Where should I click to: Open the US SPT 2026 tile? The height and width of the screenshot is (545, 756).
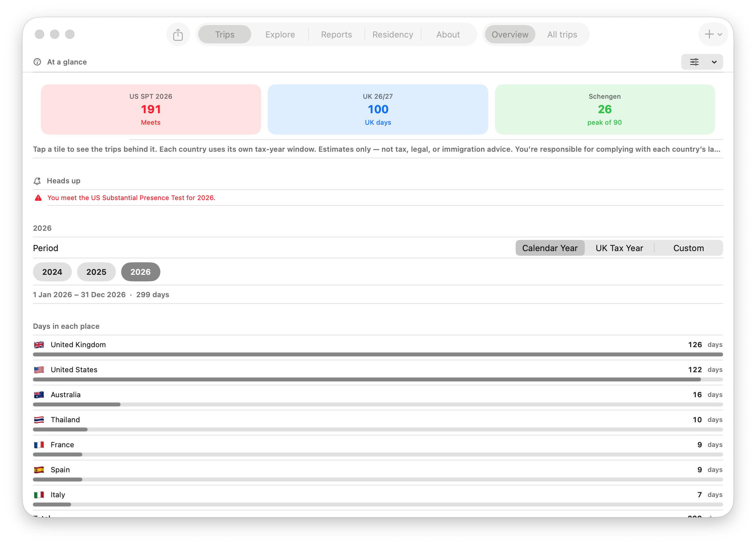pyautogui.click(x=151, y=109)
